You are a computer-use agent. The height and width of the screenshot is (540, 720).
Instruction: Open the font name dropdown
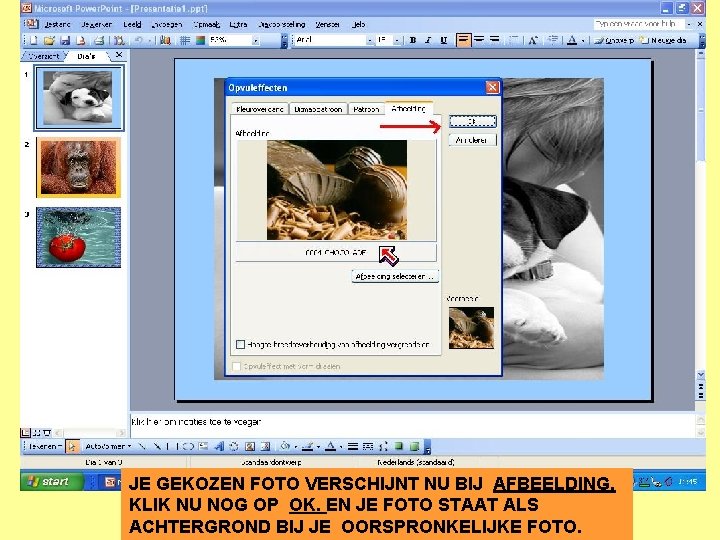[x=370, y=40]
